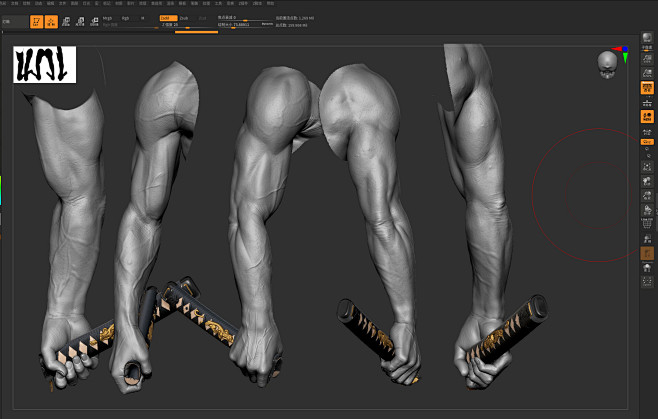This screenshot has height=419, width=658.
Task: Click the active points count readout
Action: [295, 18]
